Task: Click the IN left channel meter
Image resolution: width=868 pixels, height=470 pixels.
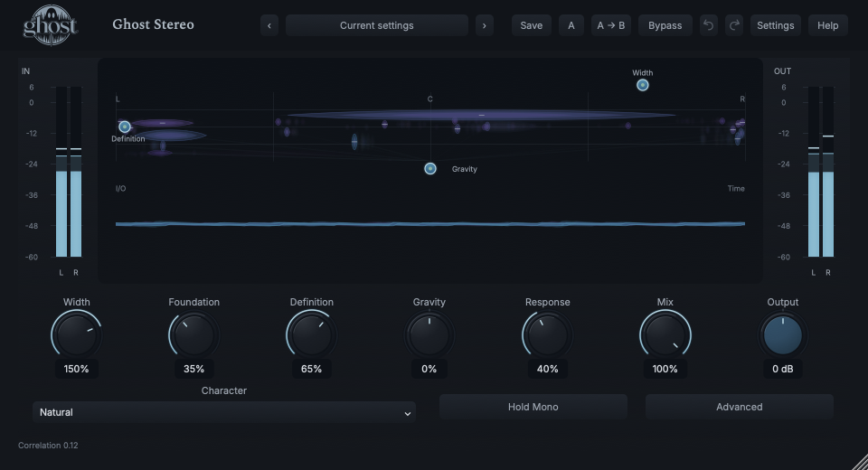Action: (61, 172)
